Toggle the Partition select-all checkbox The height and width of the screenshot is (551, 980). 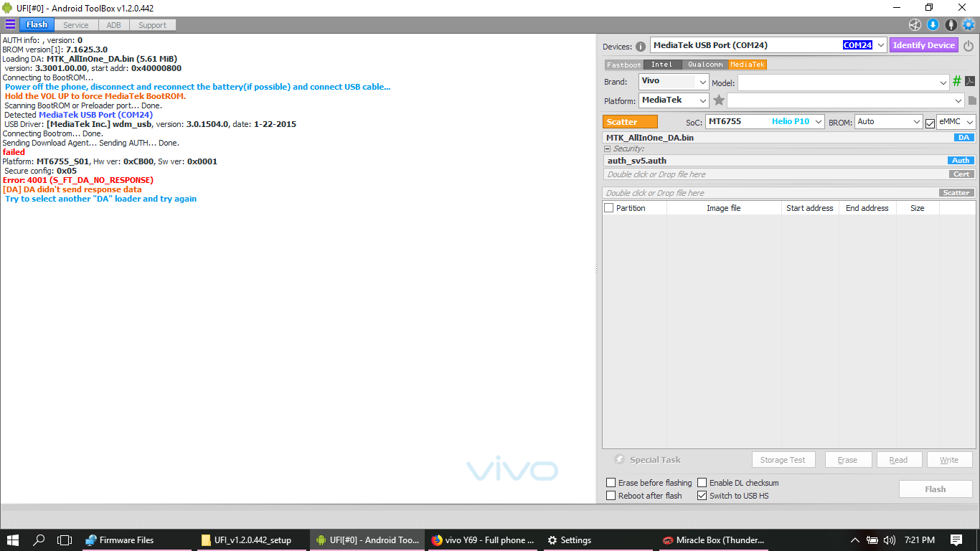pos(609,208)
